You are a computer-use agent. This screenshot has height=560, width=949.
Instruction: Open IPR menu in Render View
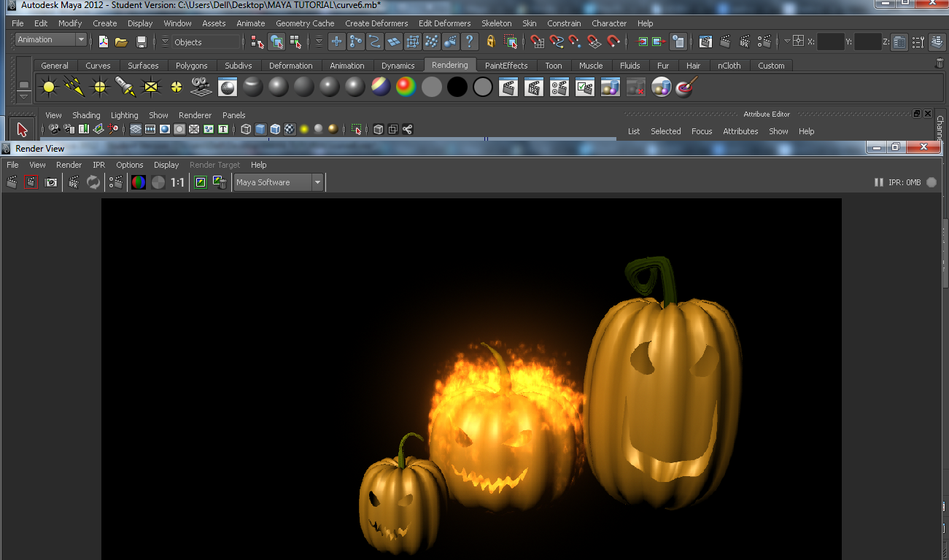coord(99,165)
